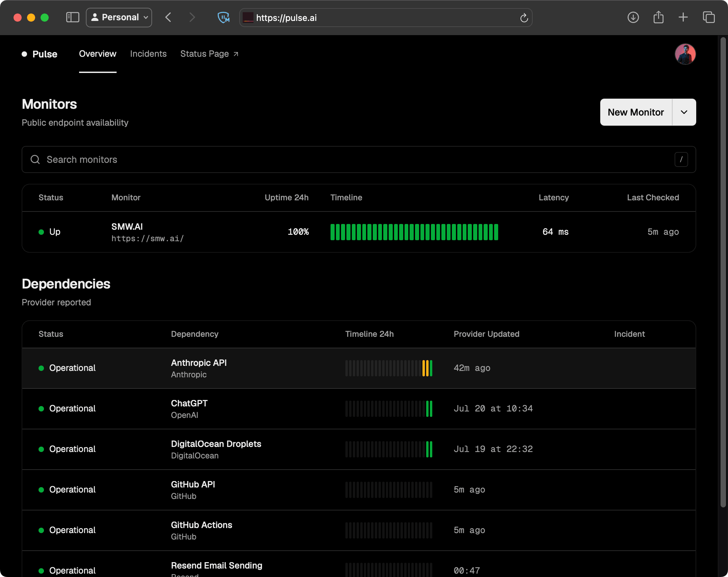The width and height of the screenshot is (728, 577).
Task: Click the Provider Updated column header
Action: coord(486,334)
